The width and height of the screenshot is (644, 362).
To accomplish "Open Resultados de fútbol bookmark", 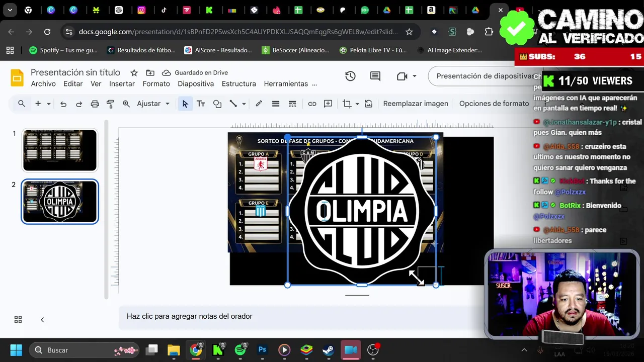I will click(x=141, y=50).
